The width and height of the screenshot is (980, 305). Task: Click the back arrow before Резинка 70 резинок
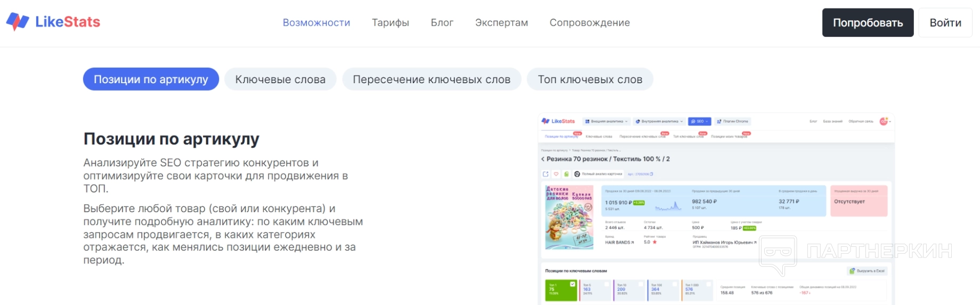tap(543, 159)
